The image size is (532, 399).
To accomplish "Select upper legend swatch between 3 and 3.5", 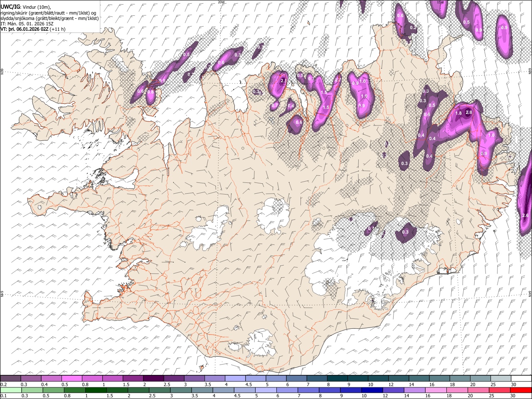I will (194, 378).
